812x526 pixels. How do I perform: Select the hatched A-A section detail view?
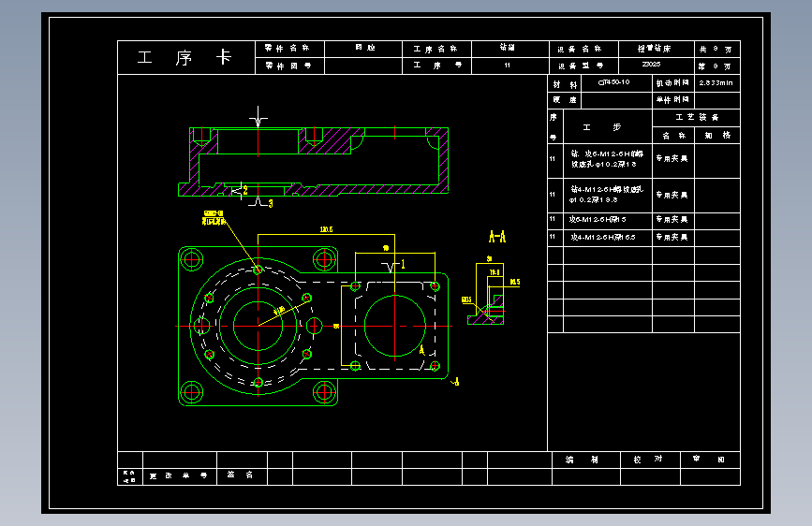tap(487, 295)
